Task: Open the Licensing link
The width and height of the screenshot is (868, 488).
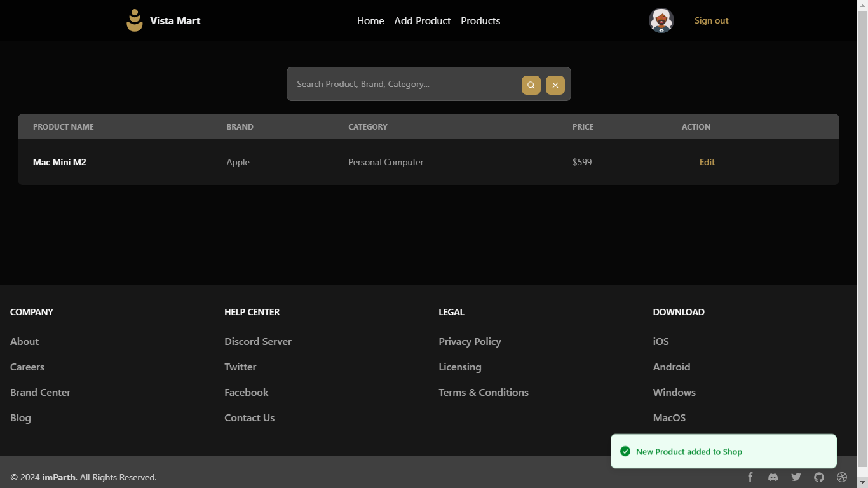Action: (x=460, y=367)
